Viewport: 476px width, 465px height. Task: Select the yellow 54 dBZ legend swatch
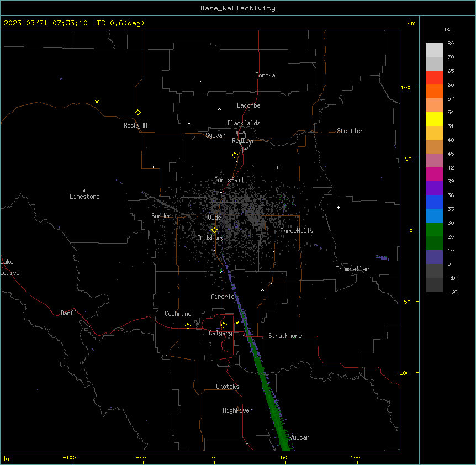click(x=434, y=119)
